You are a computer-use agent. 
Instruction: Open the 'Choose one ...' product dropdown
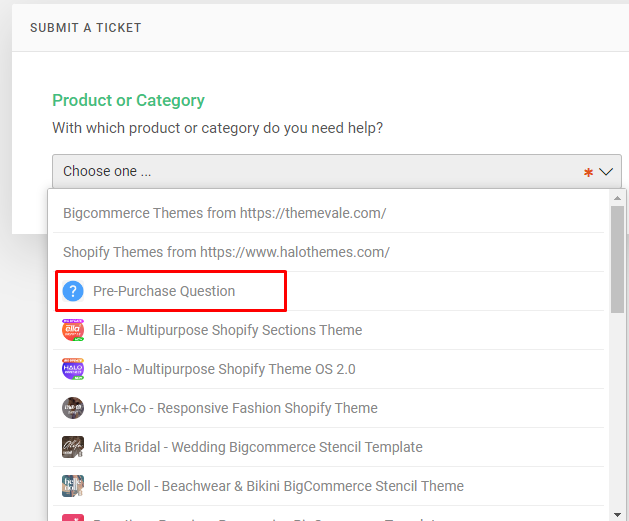click(337, 171)
